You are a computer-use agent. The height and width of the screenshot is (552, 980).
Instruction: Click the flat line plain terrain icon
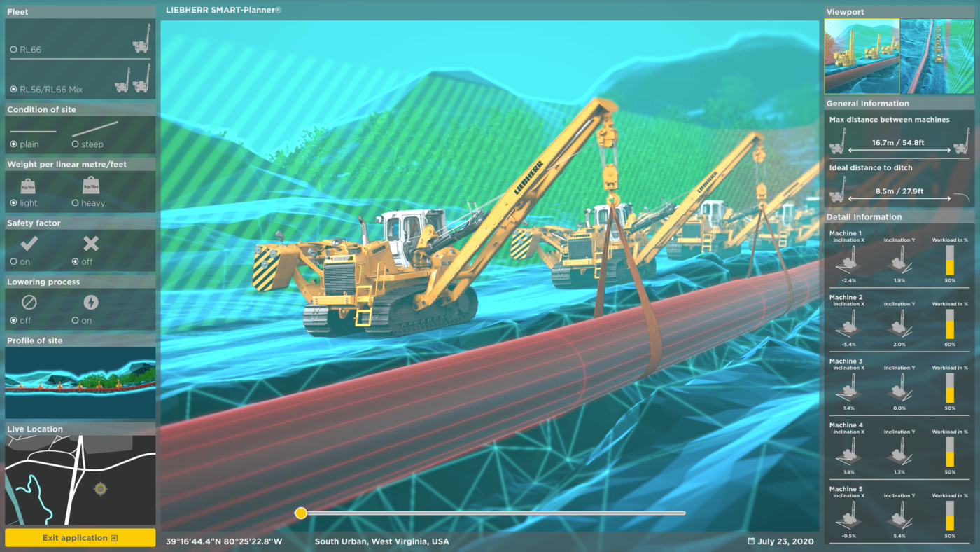(33, 131)
